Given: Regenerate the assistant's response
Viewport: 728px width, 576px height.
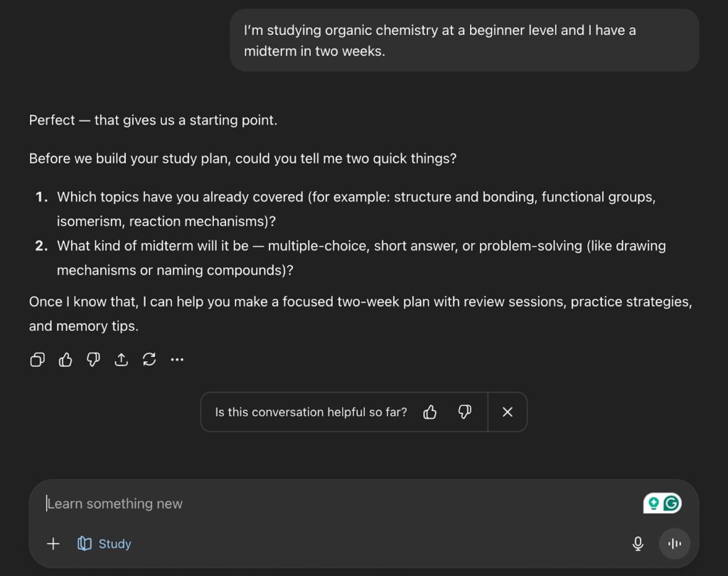Looking at the screenshot, I should (x=149, y=360).
